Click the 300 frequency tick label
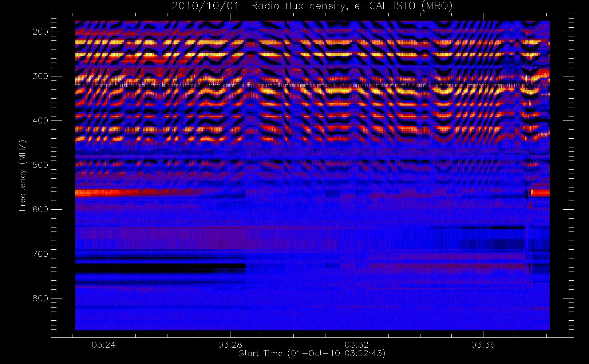Image resolution: width=589 pixels, height=364 pixels. [40, 76]
